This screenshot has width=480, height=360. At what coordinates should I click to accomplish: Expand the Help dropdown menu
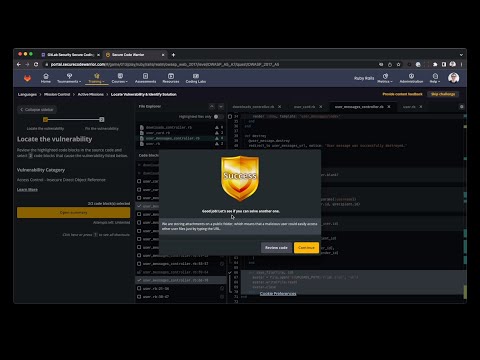tap(435, 78)
